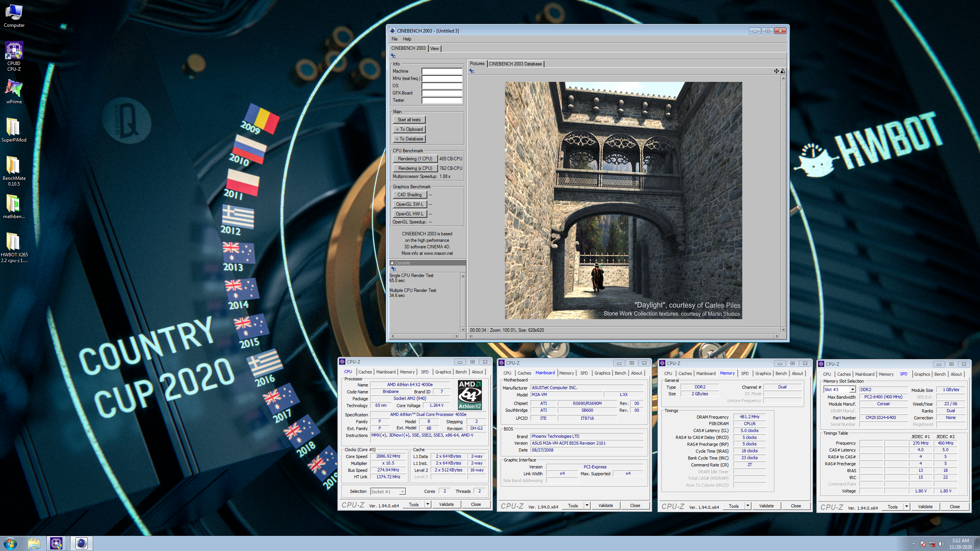Viewport: 980px width, 551px height.
Task: Click the SPD CPU-Z window title icon
Action: (821, 364)
